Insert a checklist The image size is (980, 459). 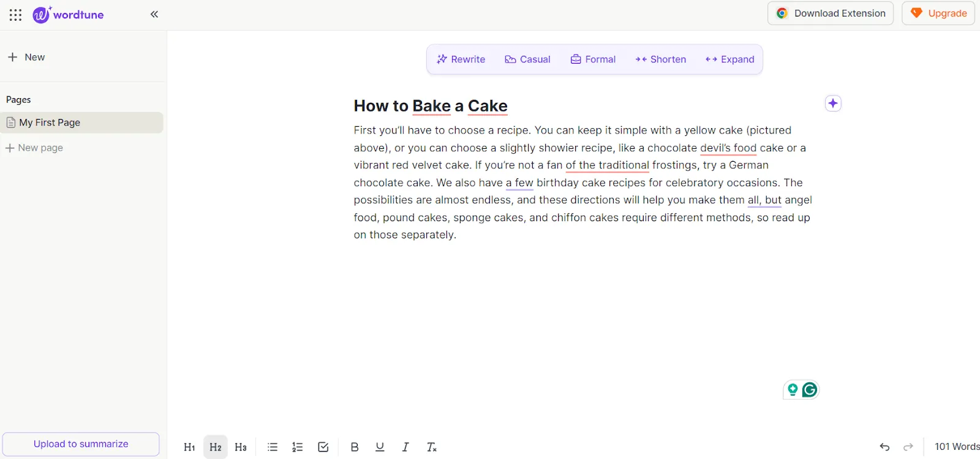point(323,447)
